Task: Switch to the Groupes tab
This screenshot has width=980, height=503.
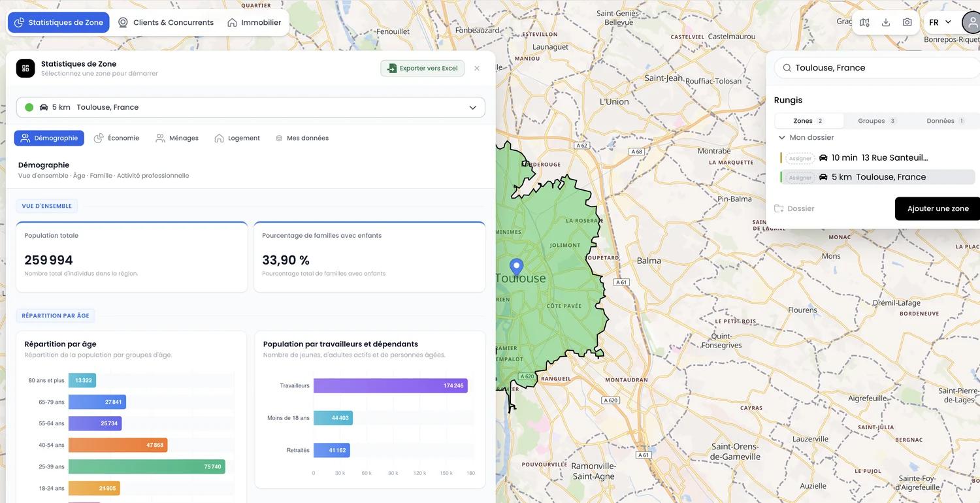Action: (x=877, y=121)
